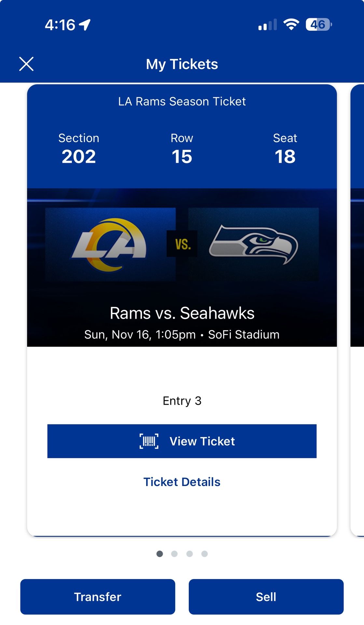Viewport: 364px width, 625px height.
Task: Go to the third ticket page dot
Action: point(189,554)
